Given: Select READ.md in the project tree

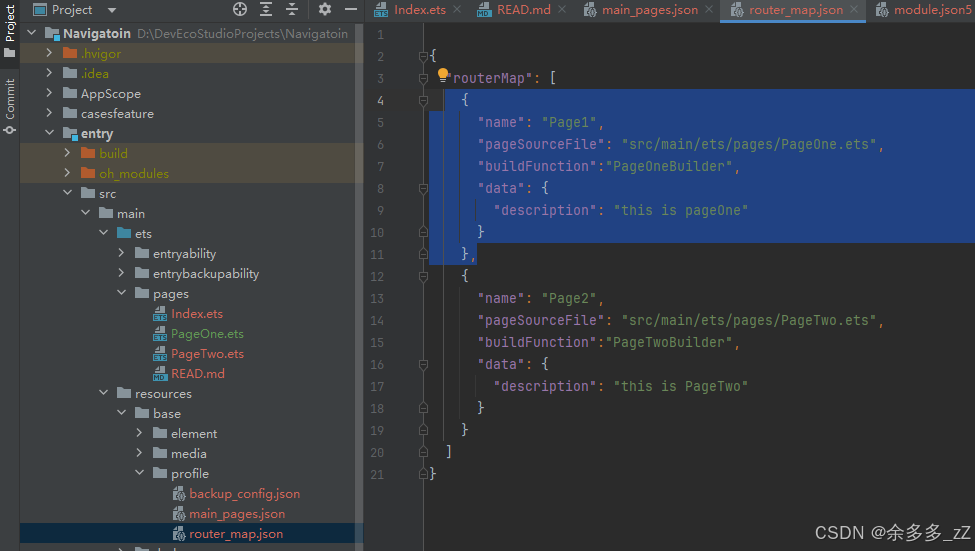Looking at the screenshot, I should [198, 374].
